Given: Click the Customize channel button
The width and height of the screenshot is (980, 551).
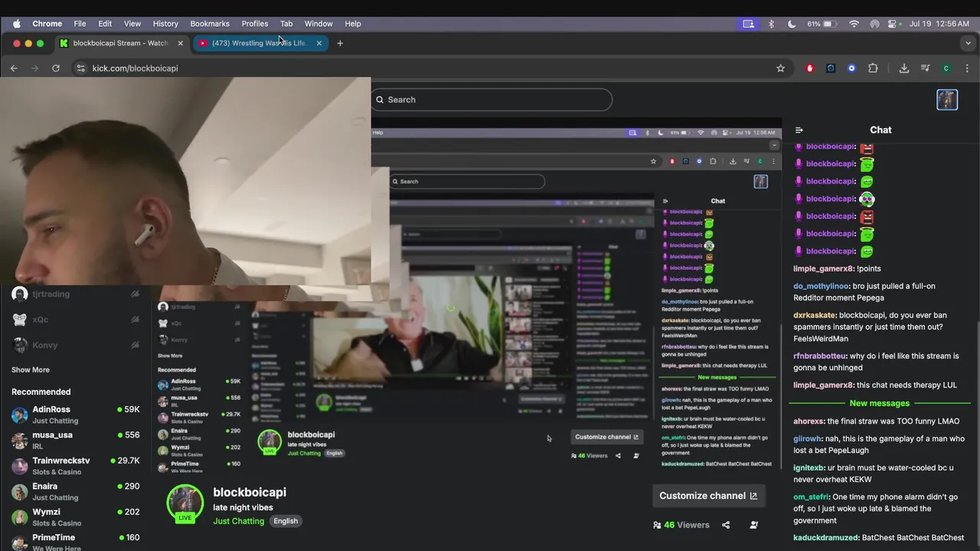Looking at the screenshot, I should coord(709,496).
